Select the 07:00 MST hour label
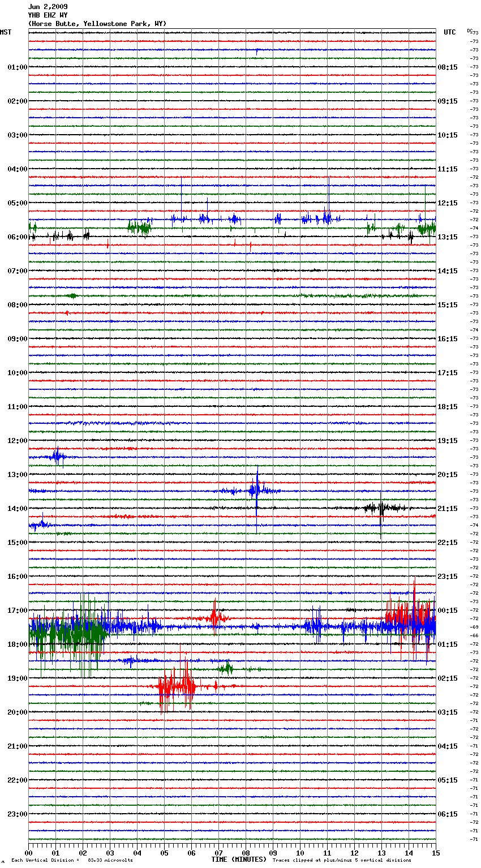This screenshot has width=481, height=868. 18,271
